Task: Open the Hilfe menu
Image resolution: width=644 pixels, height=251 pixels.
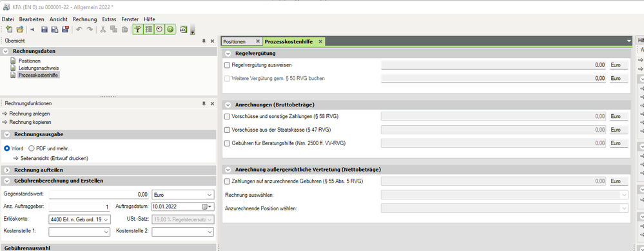Action: 149,19
